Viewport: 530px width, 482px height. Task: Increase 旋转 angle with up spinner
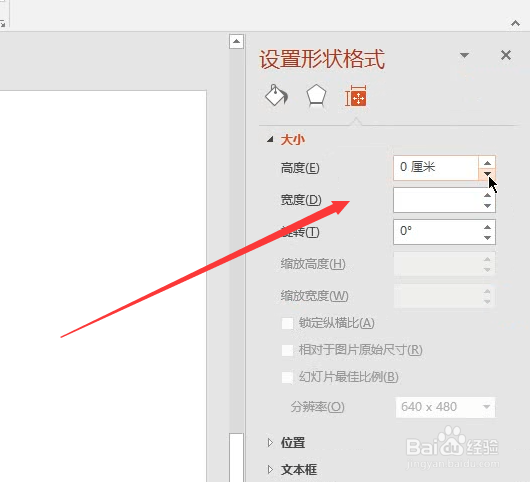(x=487, y=227)
